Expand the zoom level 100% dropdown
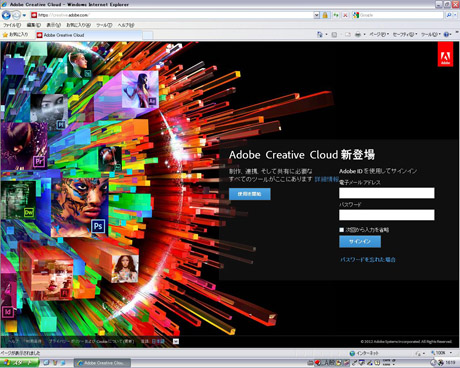This screenshot has height=368, width=460. coord(451,353)
